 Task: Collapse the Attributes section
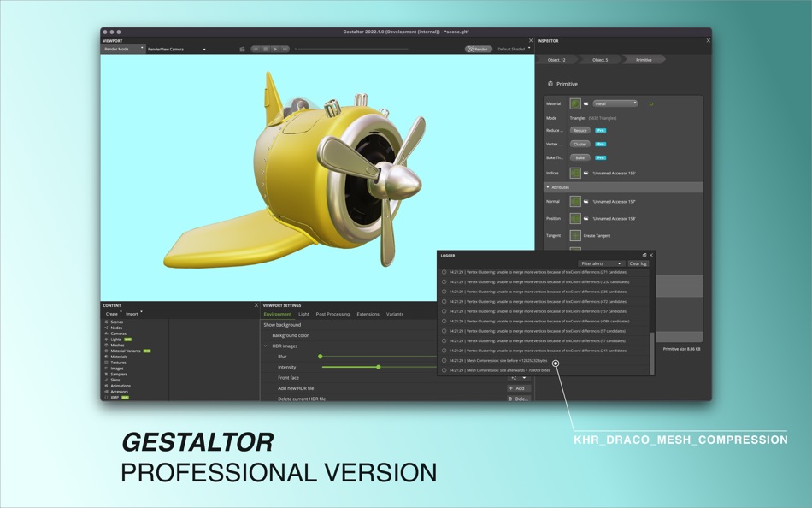coord(623,187)
